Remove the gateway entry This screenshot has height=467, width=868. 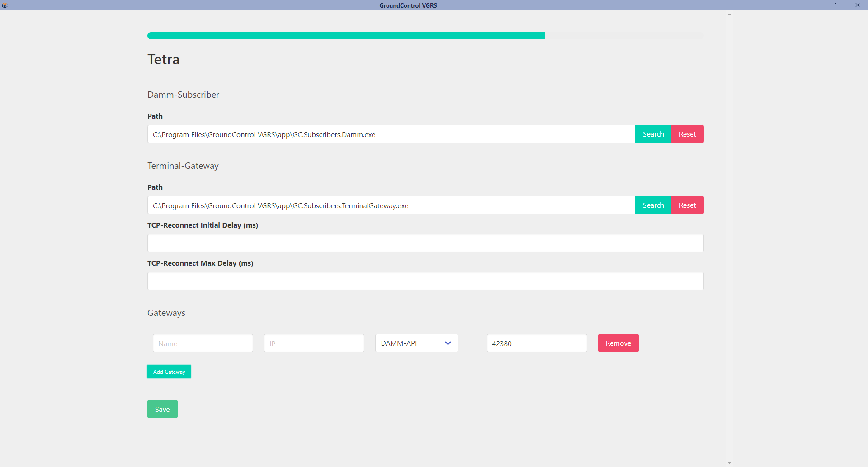pyautogui.click(x=618, y=343)
